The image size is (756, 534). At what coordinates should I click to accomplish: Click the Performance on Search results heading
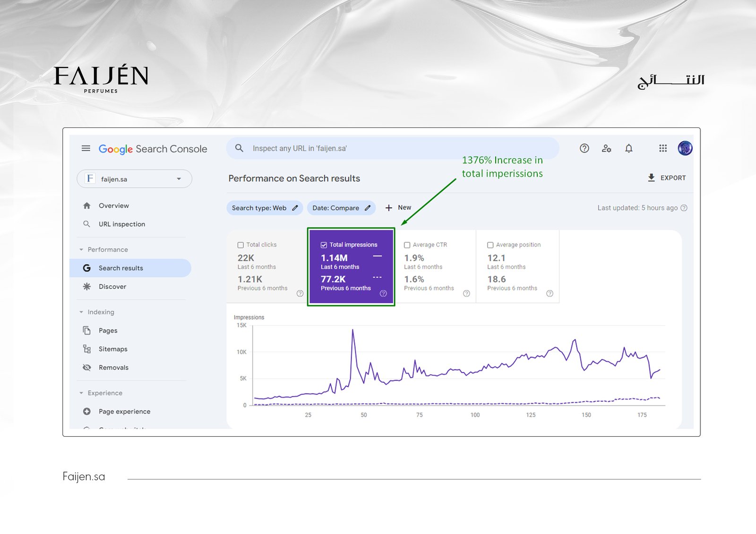tap(294, 178)
